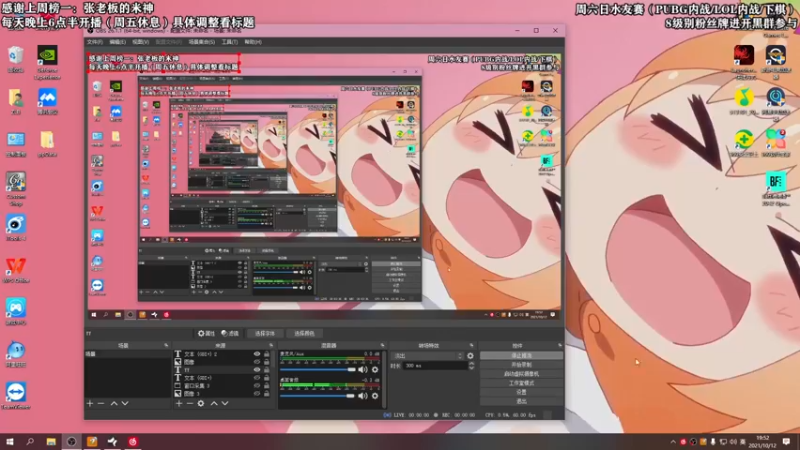Screen dimensions: 800x450
Task: Open WPS Office desktop shortcut
Action: pos(16,270)
